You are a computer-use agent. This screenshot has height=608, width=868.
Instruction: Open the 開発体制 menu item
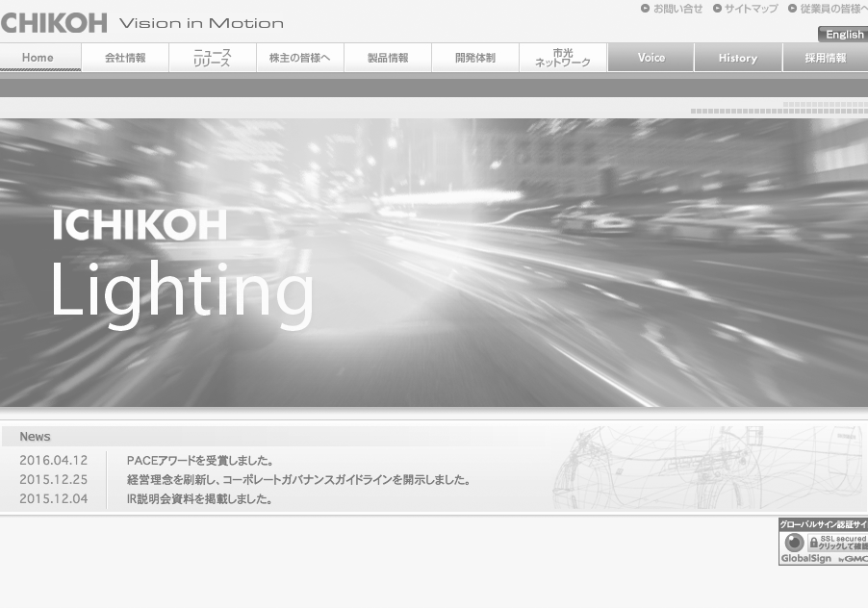click(475, 58)
